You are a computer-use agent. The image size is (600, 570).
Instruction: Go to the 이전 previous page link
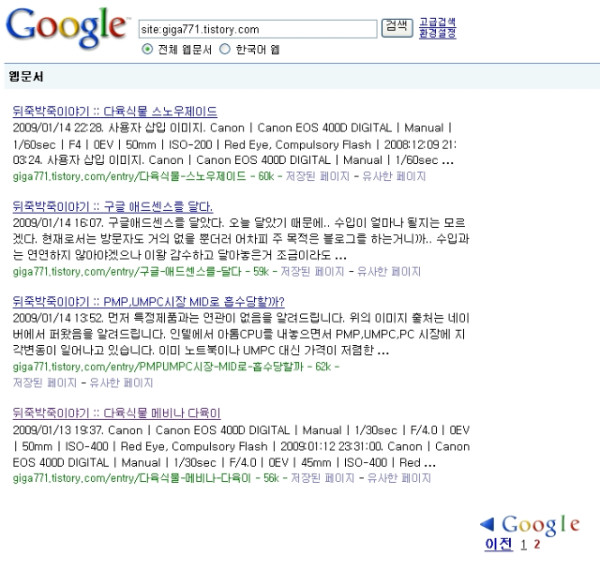498,544
